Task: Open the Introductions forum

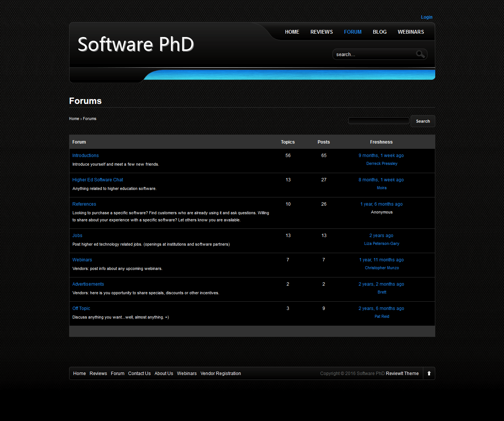Action: click(x=86, y=156)
